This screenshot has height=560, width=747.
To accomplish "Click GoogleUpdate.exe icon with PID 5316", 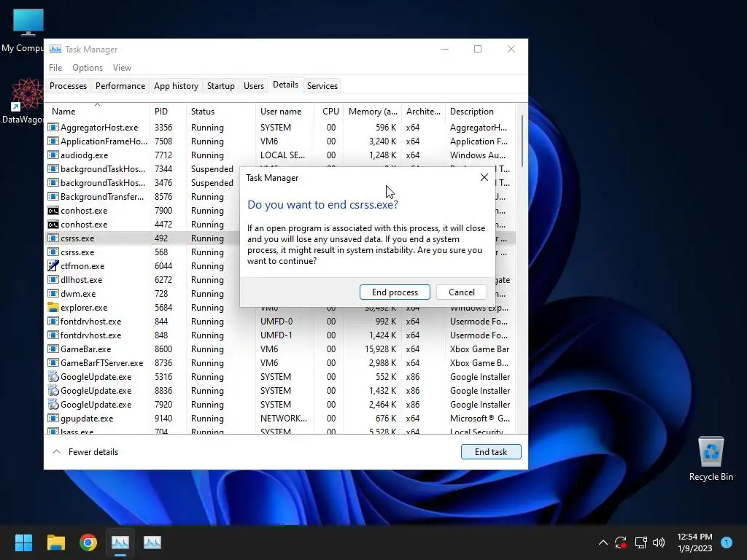I will (x=53, y=377).
